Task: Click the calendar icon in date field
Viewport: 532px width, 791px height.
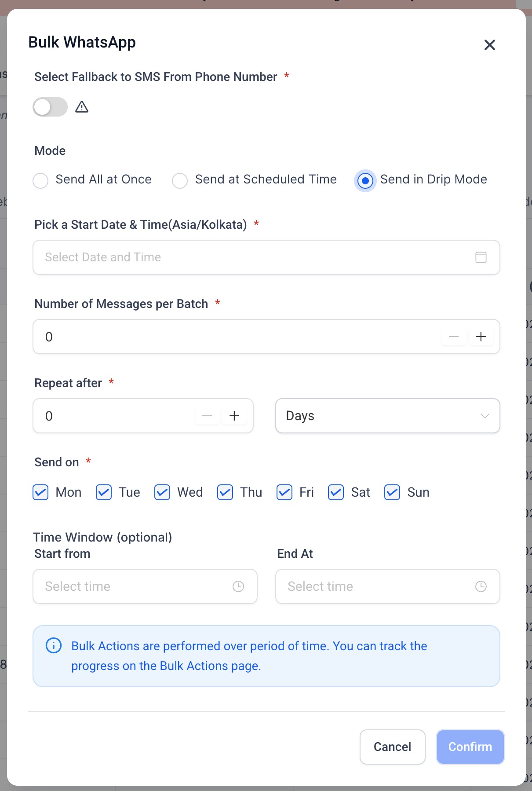Action: tap(481, 257)
